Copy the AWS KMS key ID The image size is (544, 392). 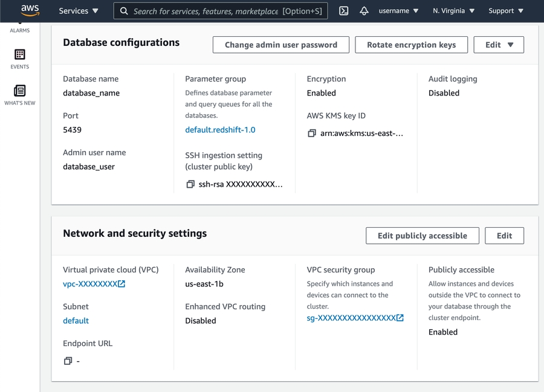[312, 133]
